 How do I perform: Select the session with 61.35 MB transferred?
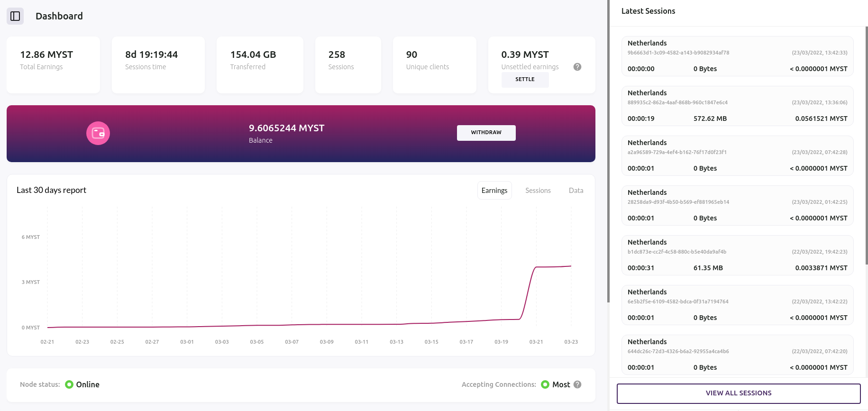tap(738, 255)
